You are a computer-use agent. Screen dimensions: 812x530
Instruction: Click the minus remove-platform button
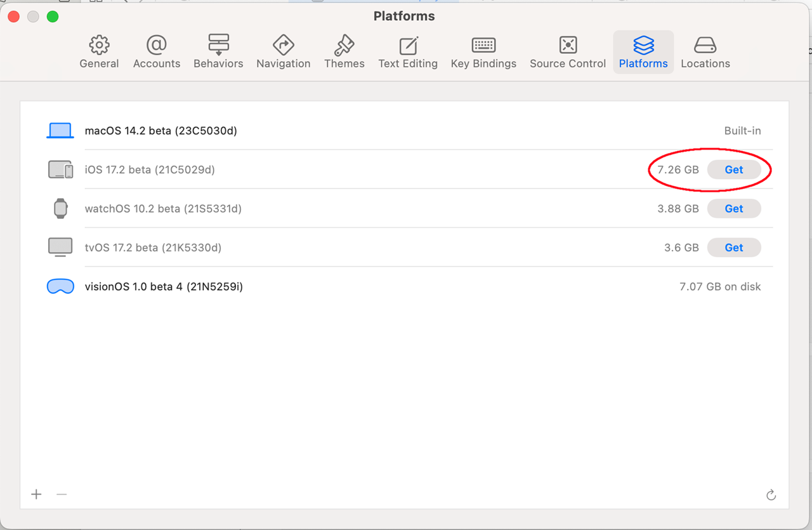(62, 494)
